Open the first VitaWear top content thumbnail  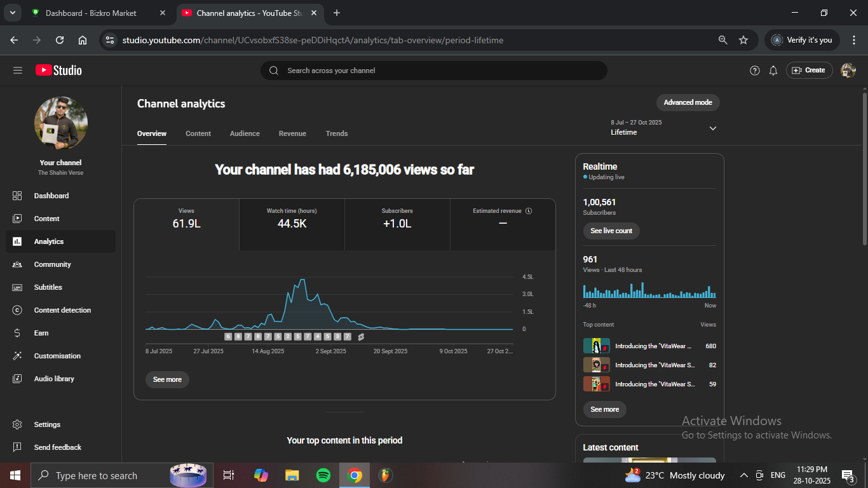coord(596,346)
